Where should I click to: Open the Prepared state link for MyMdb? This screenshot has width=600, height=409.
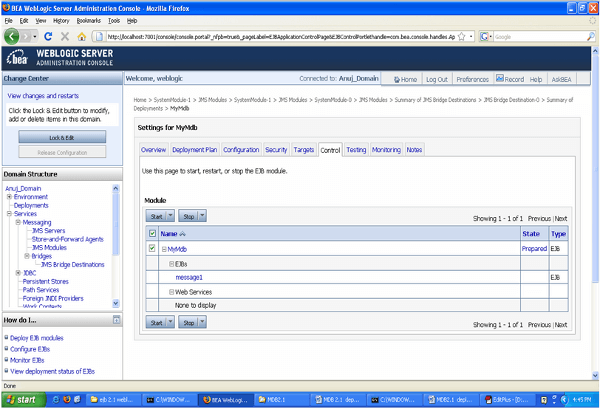534,248
